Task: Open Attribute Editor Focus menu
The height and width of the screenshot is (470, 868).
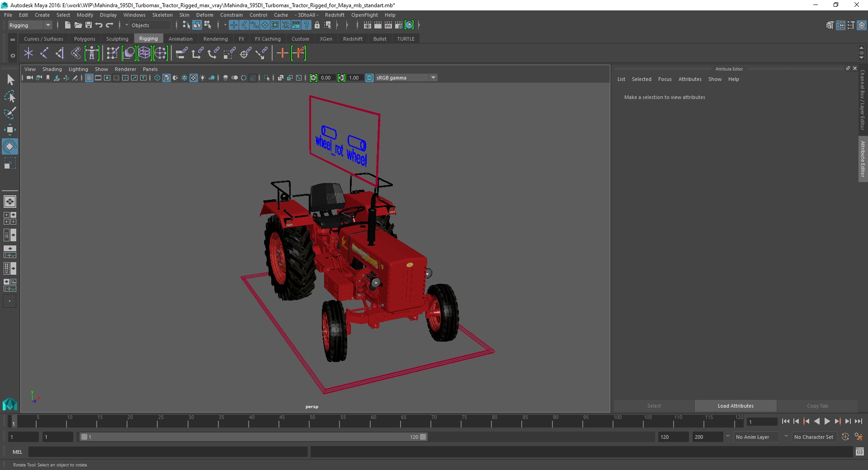Action: [665, 79]
